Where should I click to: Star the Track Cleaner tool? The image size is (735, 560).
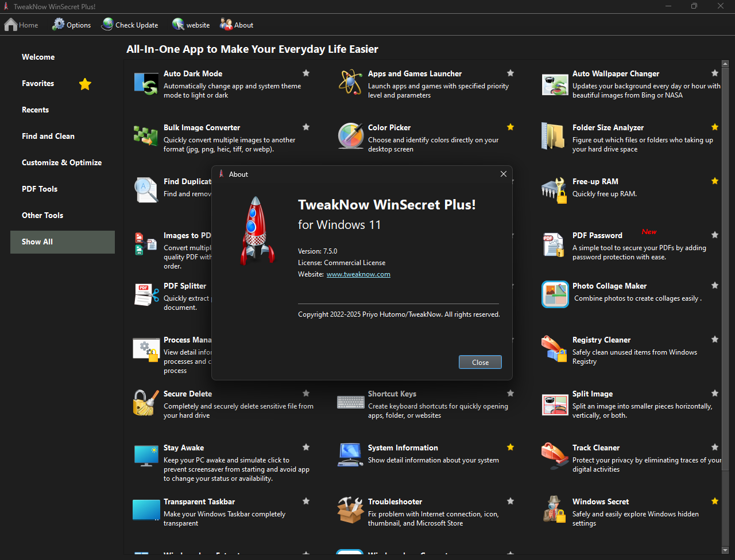coord(715,447)
